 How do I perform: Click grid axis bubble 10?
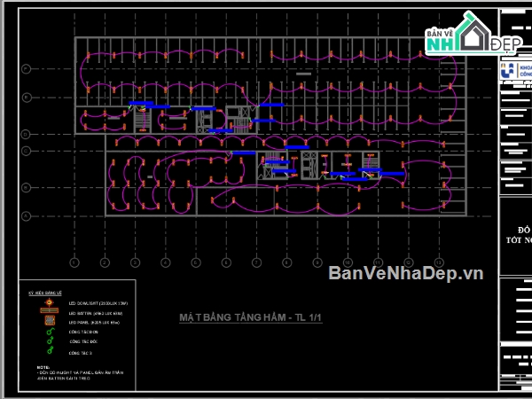click(348, 262)
